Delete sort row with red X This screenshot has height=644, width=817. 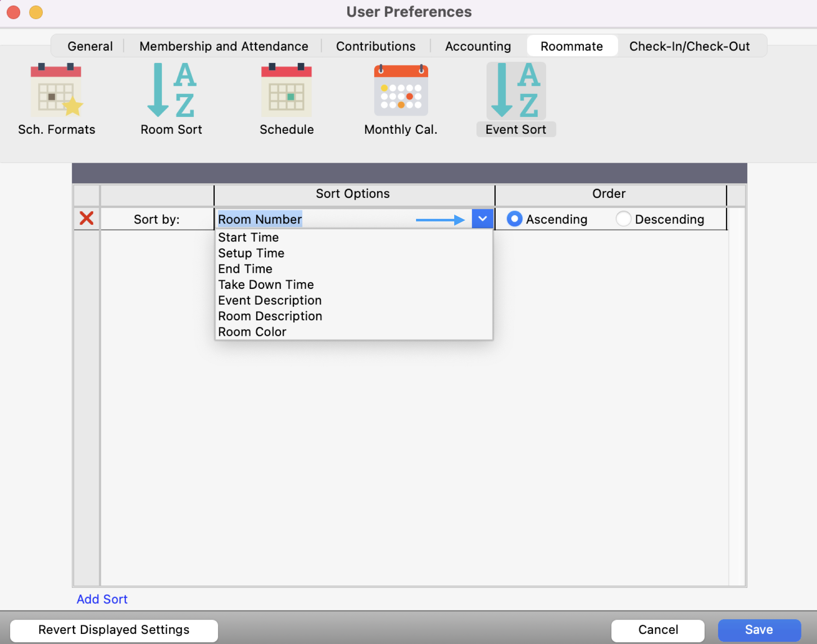coord(86,218)
